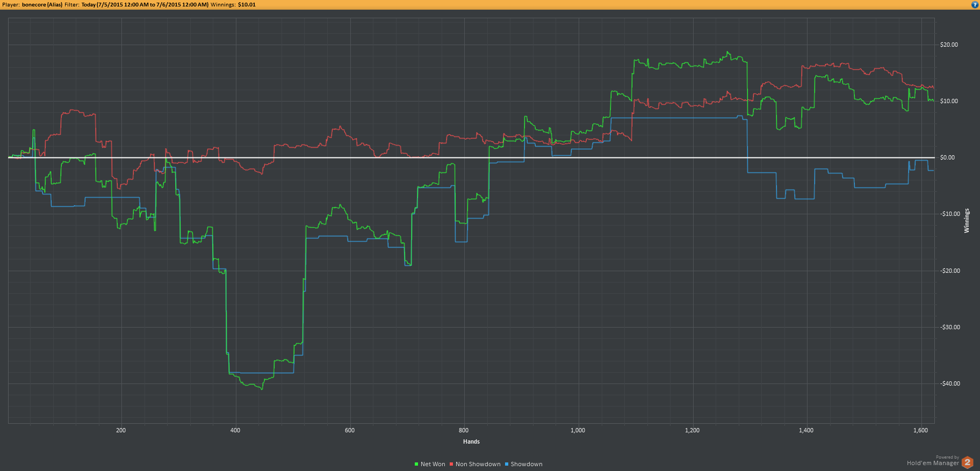Click the $10.01 winnings total in header
This screenshot has height=471, width=980.
point(247,5)
